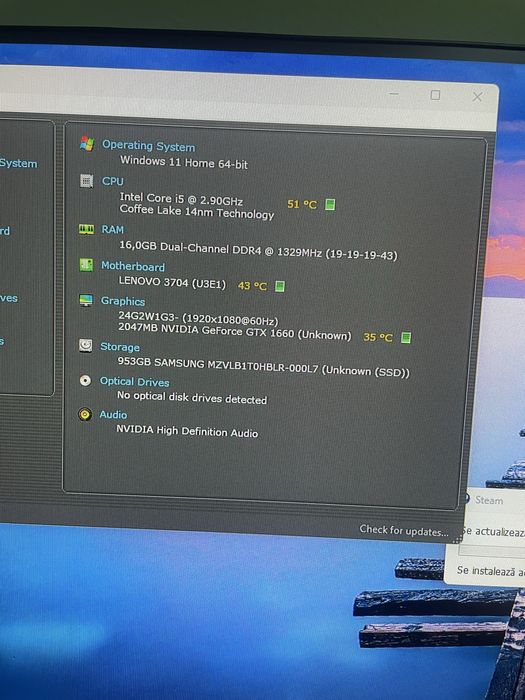Click the RAM memory stick icon
This screenshot has width=525, height=700.
coord(86,229)
